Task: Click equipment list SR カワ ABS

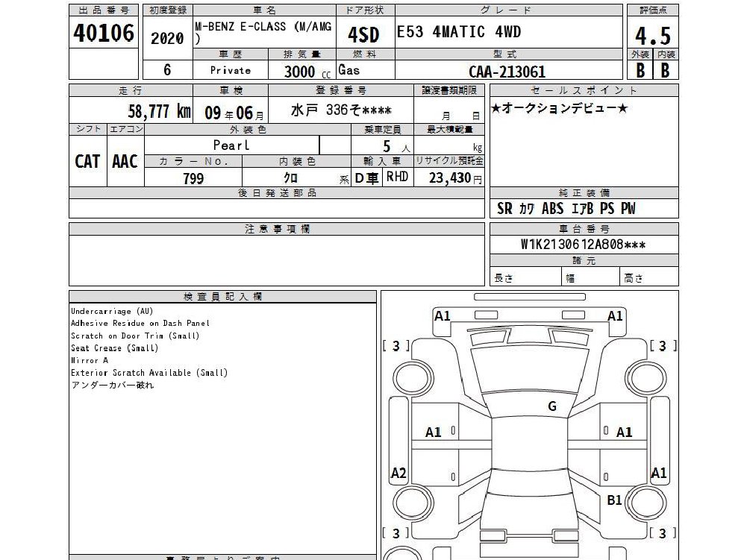Action: [x=566, y=209]
